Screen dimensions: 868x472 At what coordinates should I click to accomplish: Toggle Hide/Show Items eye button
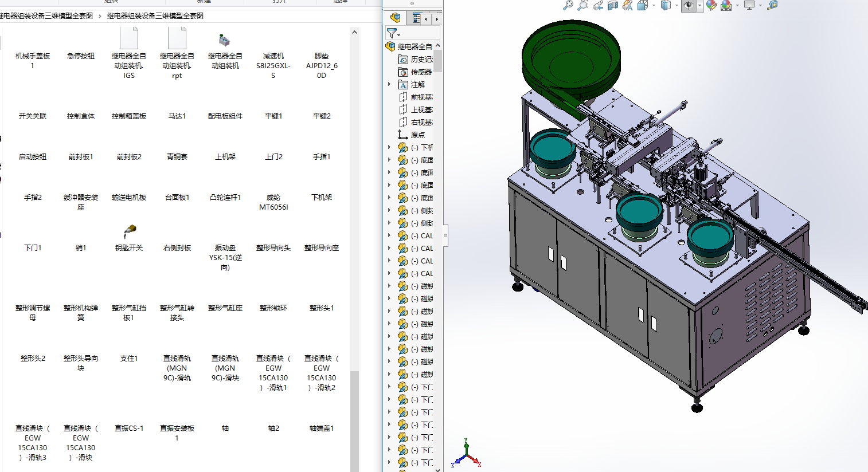689,5
